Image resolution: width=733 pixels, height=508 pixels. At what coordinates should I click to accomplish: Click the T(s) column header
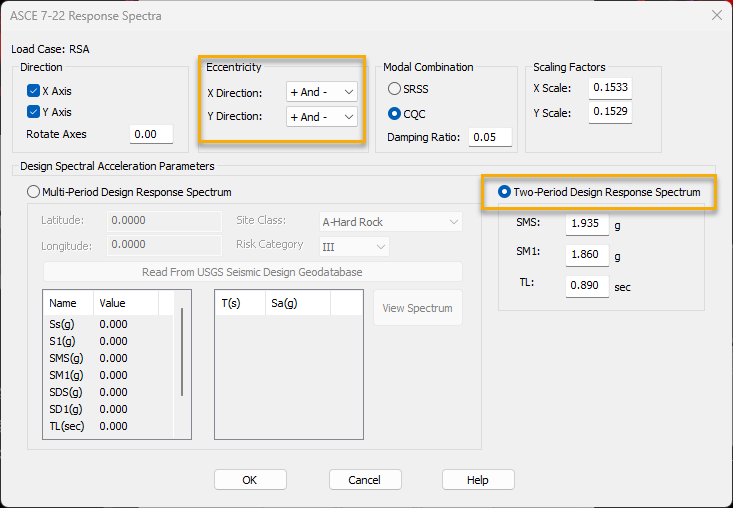tap(240, 303)
